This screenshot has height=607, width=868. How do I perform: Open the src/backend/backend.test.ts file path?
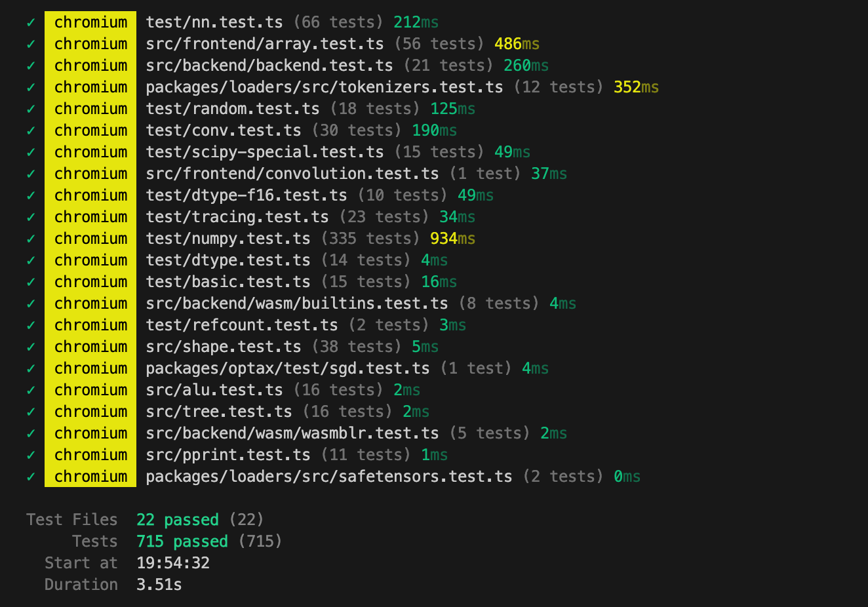[x=269, y=66]
